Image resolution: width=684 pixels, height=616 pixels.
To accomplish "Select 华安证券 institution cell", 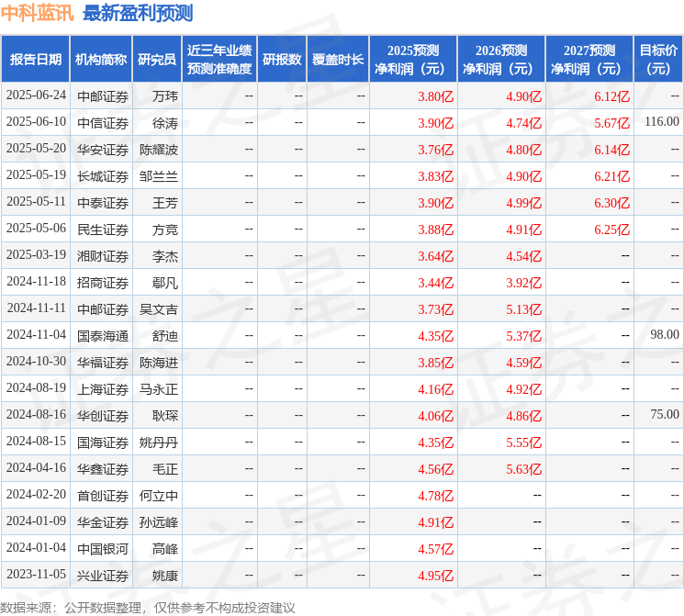I will pyautogui.click(x=103, y=150).
